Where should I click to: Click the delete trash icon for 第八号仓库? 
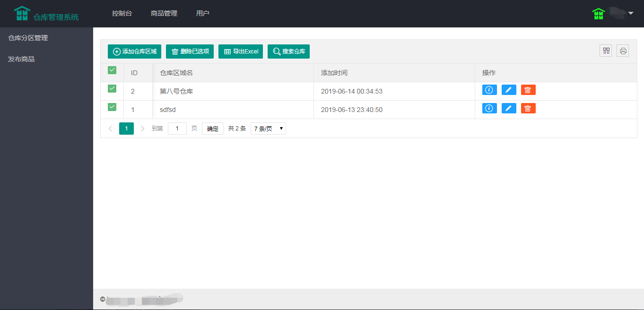(528, 90)
